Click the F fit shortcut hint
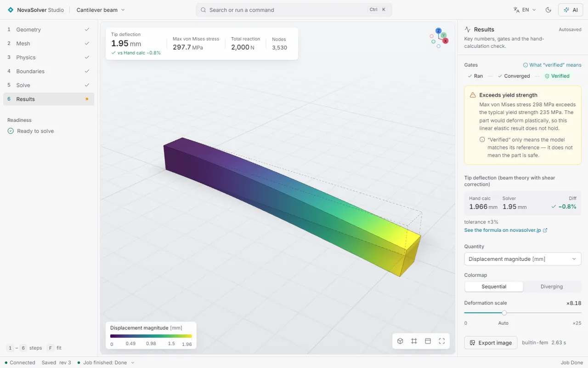 tap(54, 348)
